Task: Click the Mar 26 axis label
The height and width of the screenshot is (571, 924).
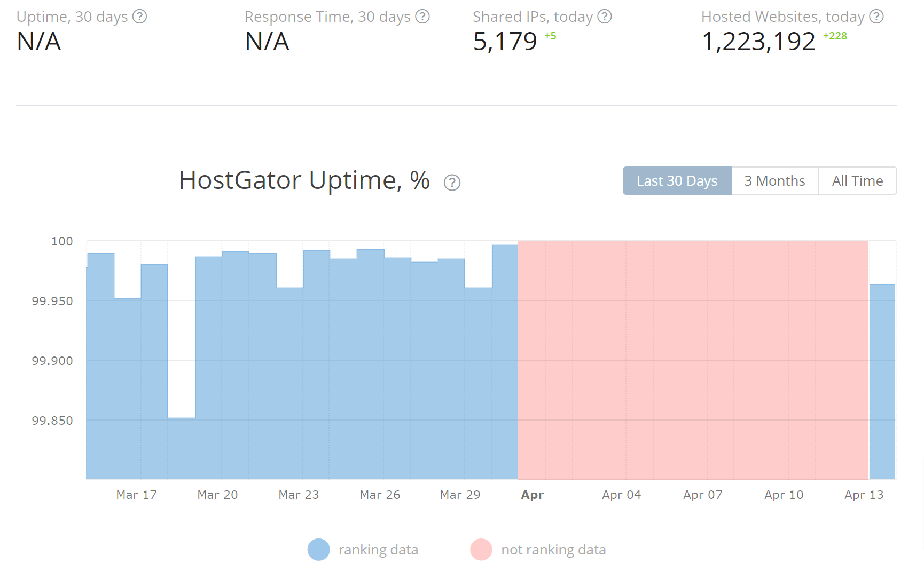Action: (380, 495)
